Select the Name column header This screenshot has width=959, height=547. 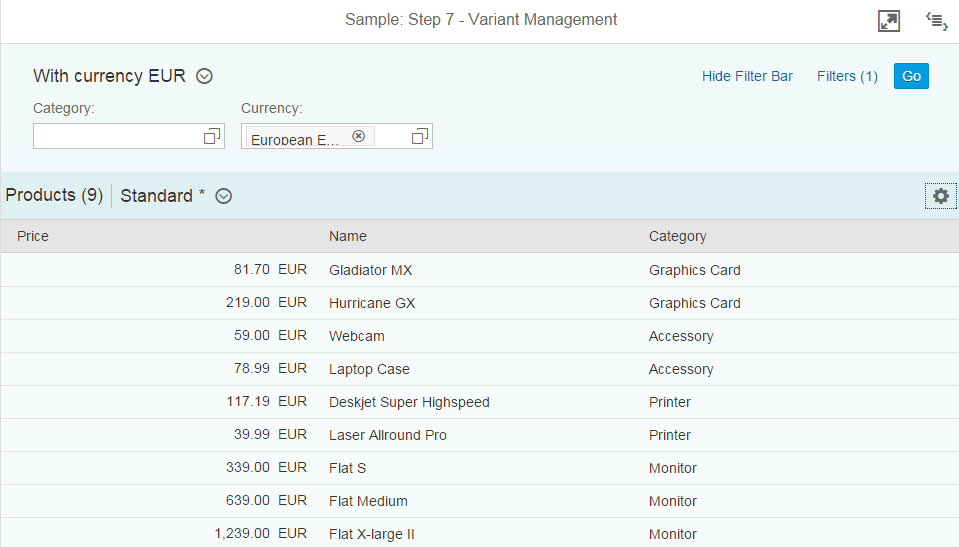(x=348, y=236)
